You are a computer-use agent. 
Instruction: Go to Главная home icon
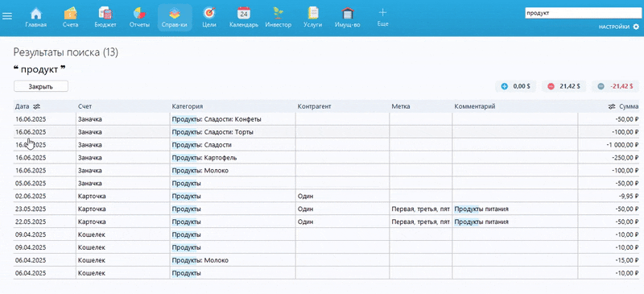pos(36,18)
